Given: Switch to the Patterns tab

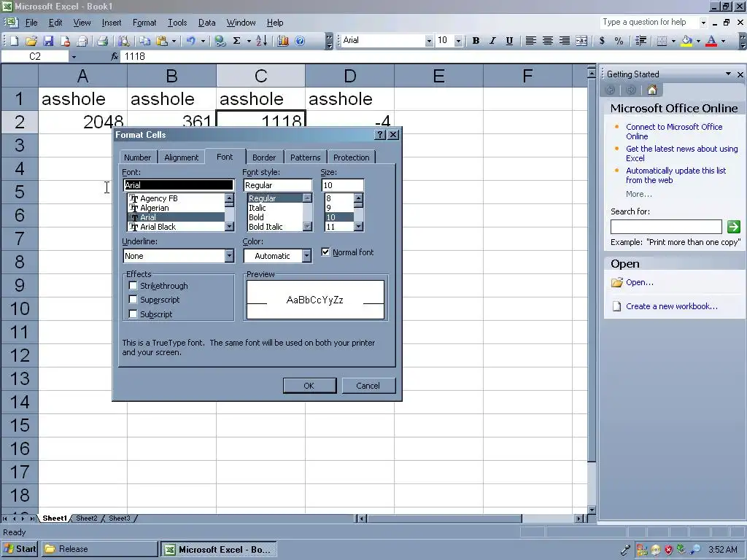Looking at the screenshot, I should pos(306,157).
